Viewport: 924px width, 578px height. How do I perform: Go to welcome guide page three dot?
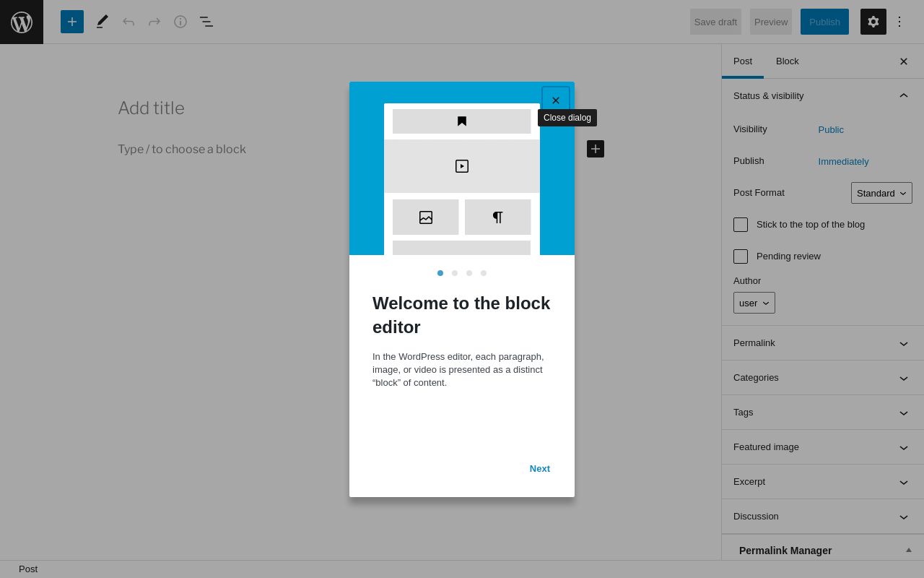469,273
